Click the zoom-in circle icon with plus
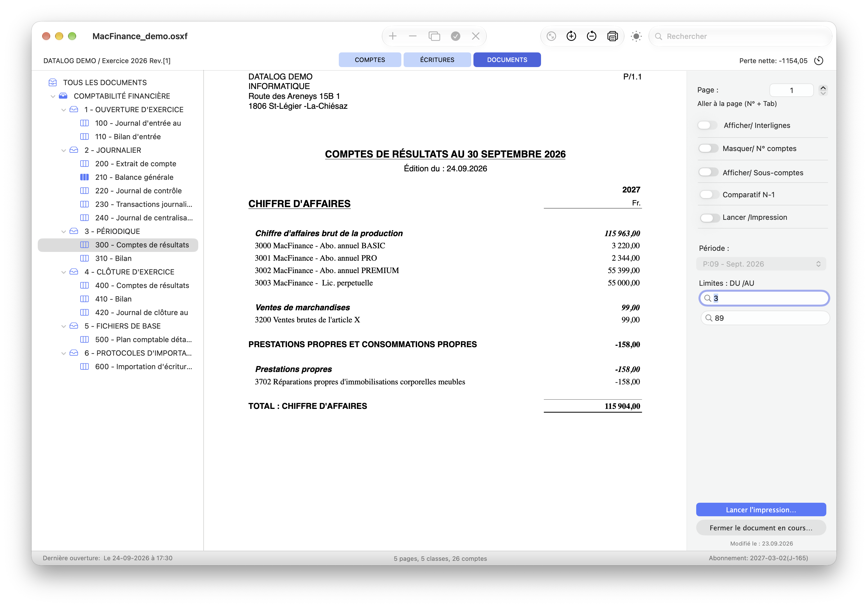The width and height of the screenshot is (868, 607). coord(571,36)
